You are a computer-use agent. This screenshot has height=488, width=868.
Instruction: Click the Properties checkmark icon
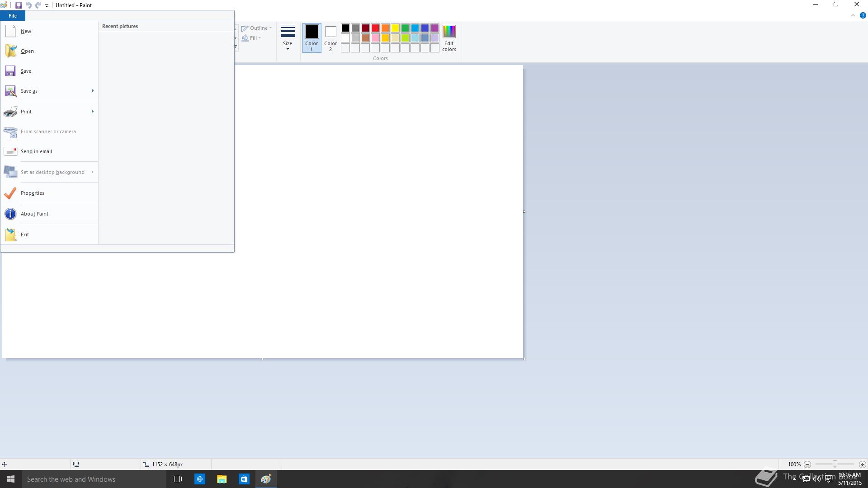point(10,193)
